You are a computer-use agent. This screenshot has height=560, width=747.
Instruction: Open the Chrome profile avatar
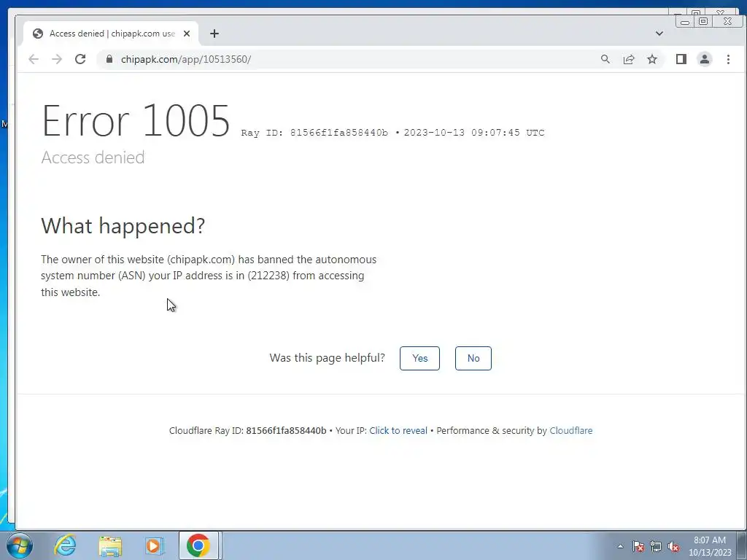pos(705,59)
